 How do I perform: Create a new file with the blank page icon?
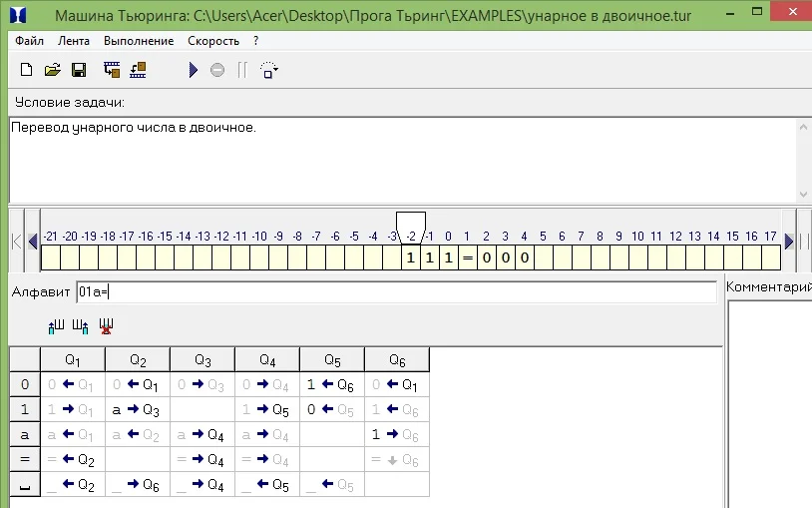(26, 70)
